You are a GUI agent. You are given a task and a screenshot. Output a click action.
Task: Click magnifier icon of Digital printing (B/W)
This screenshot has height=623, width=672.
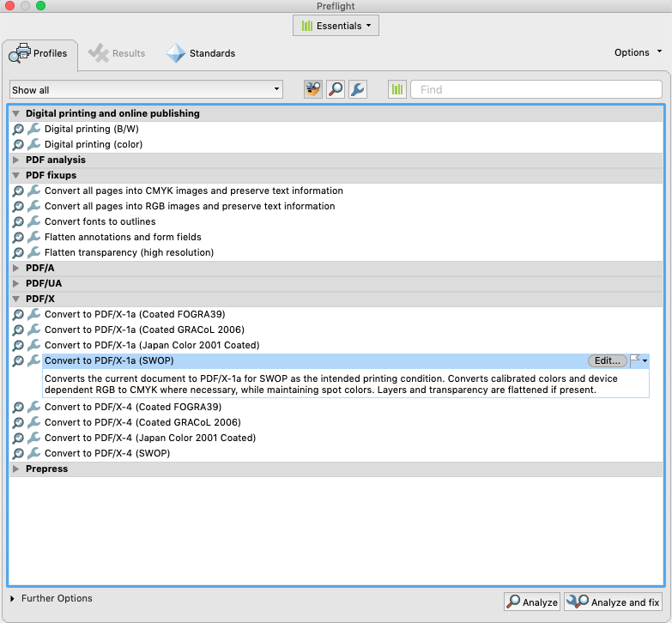coord(18,129)
